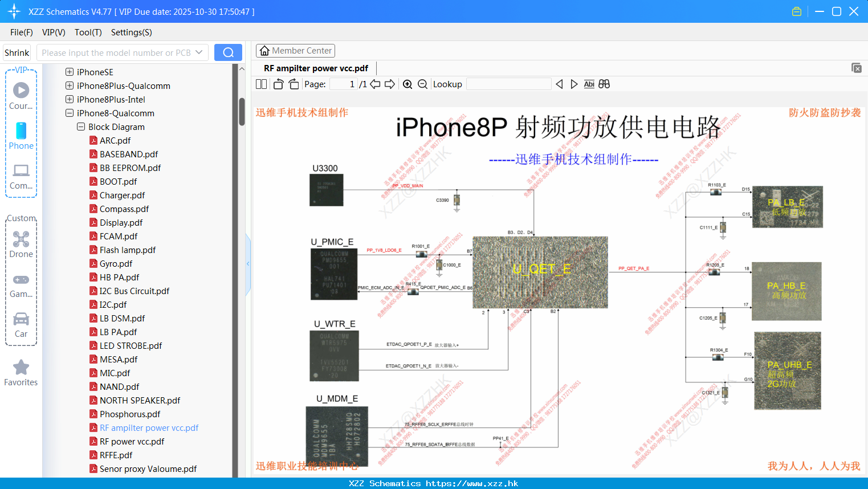Open the VIP(V) menu
This screenshot has height=489, width=868.
click(54, 32)
